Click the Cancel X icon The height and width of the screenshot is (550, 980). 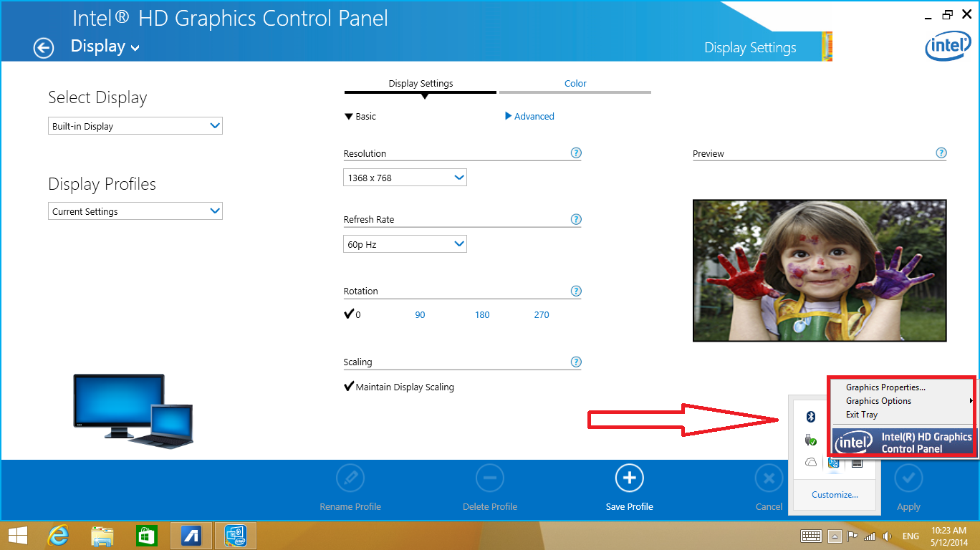pos(769,478)
